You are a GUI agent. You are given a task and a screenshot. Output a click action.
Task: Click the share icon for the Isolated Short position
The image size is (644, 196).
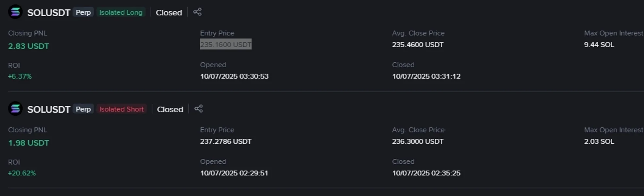coord(199,109)
